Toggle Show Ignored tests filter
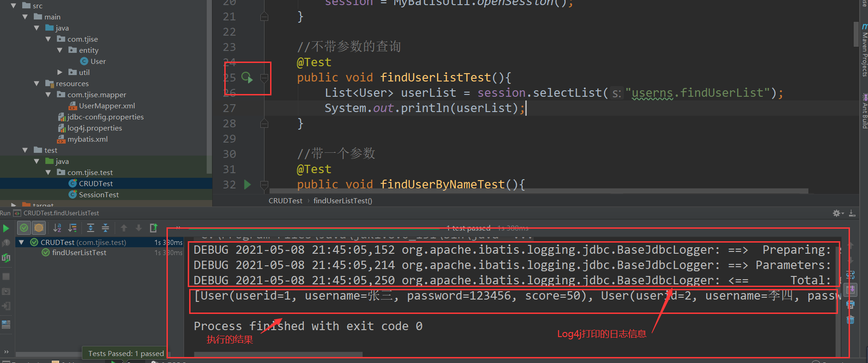Screen dimensions: 868x363 tap(39, 228)
